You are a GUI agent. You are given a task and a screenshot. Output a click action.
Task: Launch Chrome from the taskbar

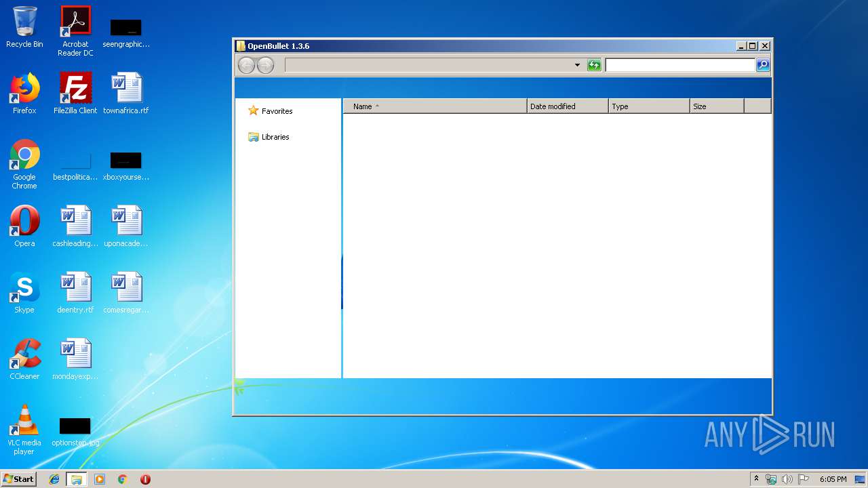point(122,479)
